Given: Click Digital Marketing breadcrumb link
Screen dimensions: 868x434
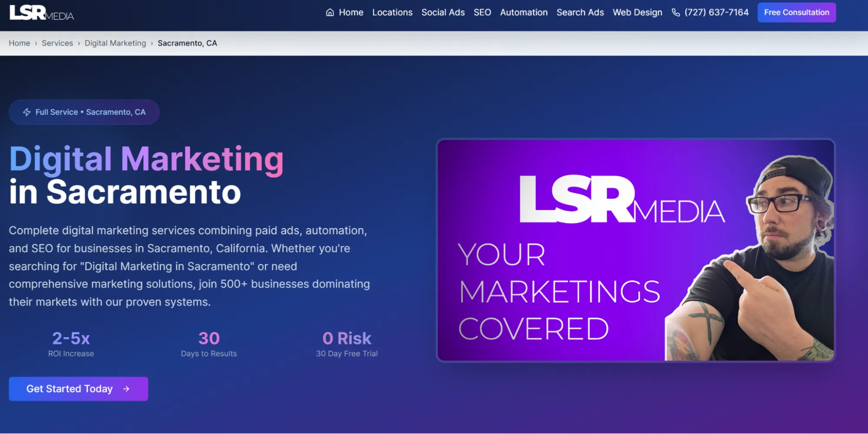Looking at the screenshot, I should click(x=116, y=43).
